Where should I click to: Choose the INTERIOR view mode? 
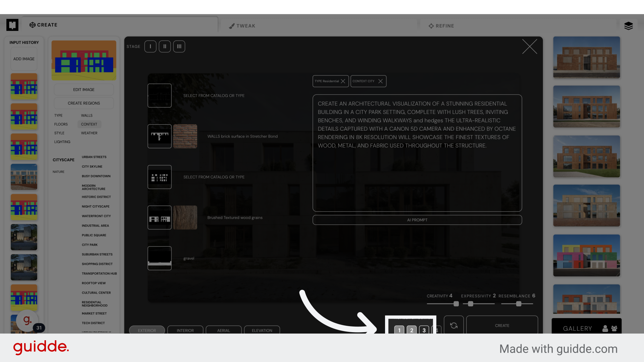185,330
